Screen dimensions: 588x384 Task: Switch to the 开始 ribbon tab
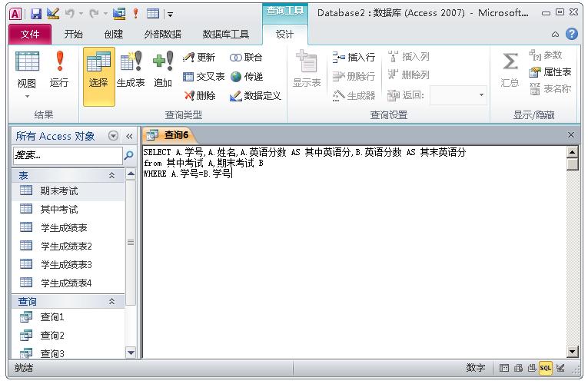click(74, 35)
